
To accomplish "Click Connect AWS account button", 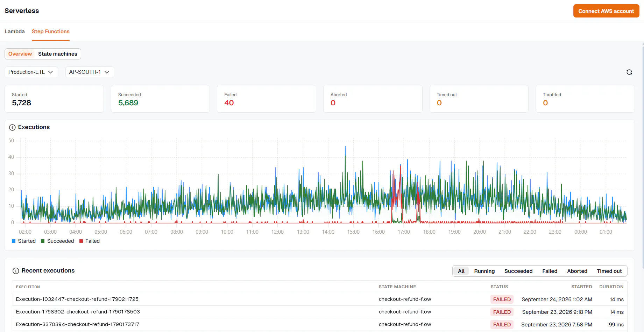I will click(x=606, y=11).
